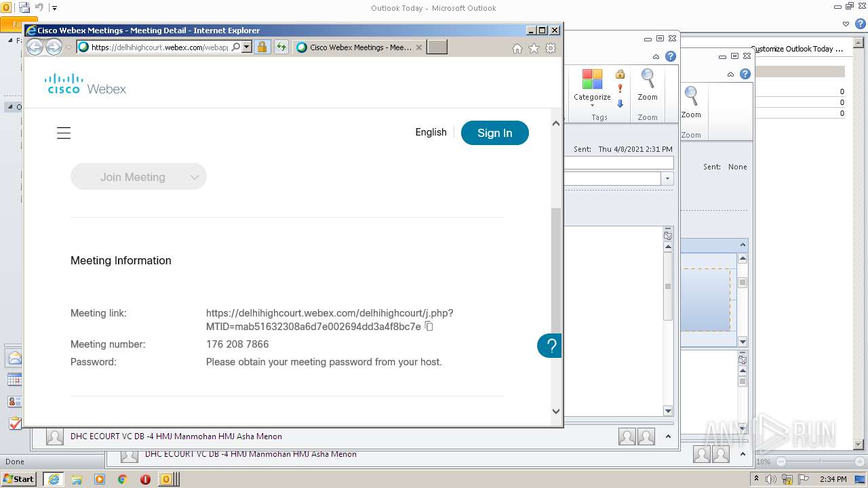The height and width of the screenshot is (488, 868).
Task: Expand the Join Meeting dropdown arrow
Action: 195,177
